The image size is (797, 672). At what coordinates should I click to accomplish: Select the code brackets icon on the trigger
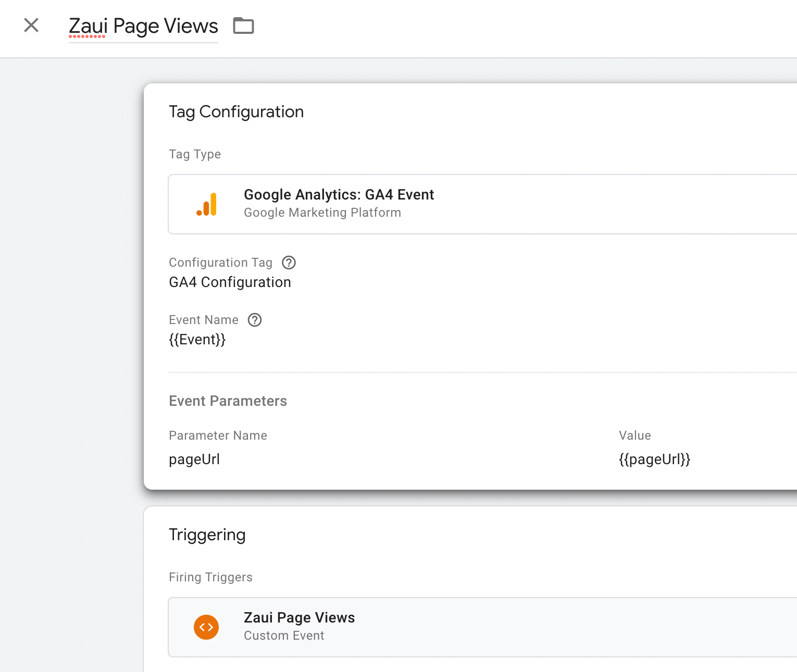tap(206, 627)
